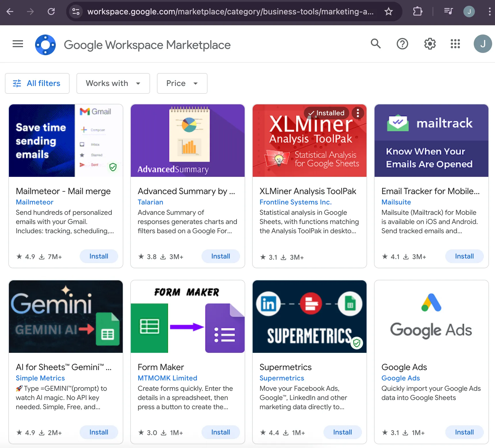Click the AI for Sheets Gemini thumbnail
The image size is (495, 448).
point(66,317)
